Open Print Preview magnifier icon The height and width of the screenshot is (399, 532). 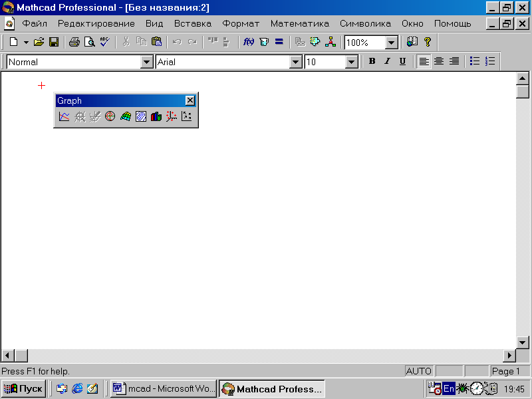tap(90, 42)
